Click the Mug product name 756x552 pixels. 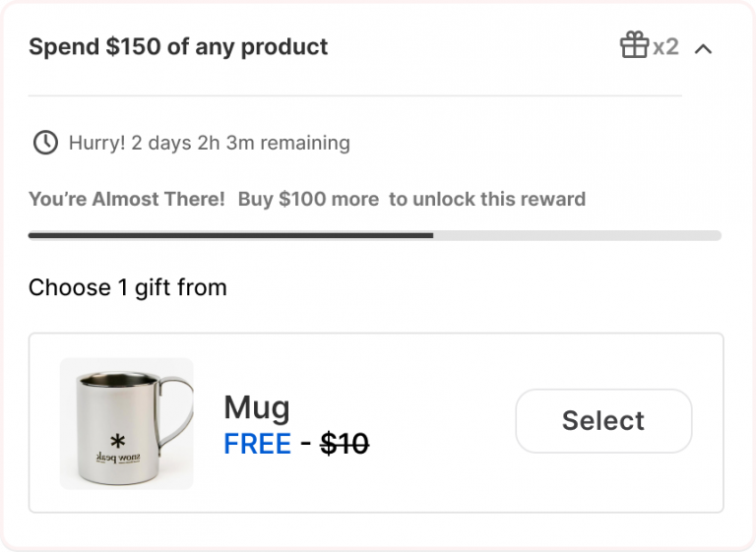pos(257,406)
